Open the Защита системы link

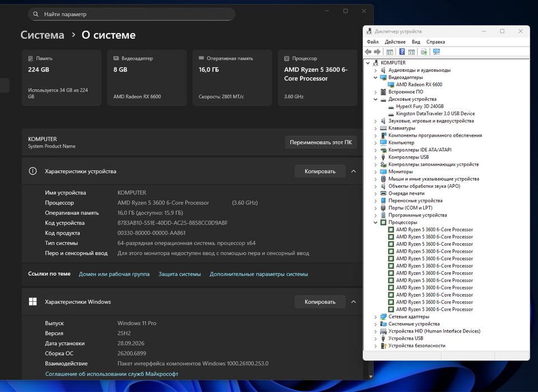point(180,274)
